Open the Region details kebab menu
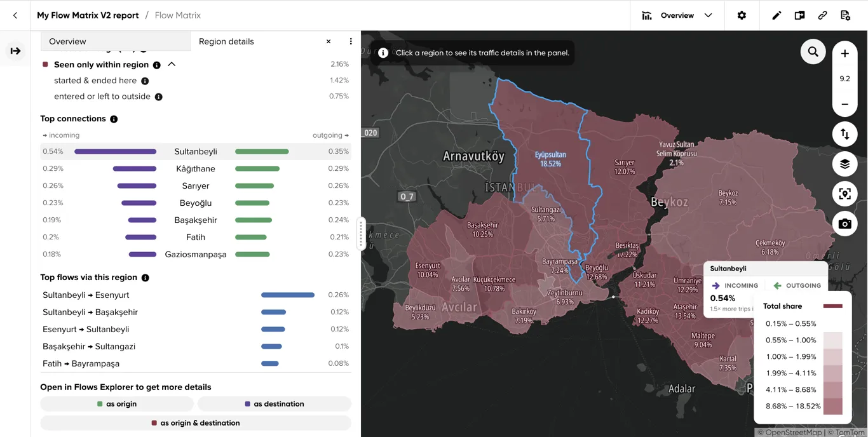Viewport: 868px width, 437px height. point(351,41)
